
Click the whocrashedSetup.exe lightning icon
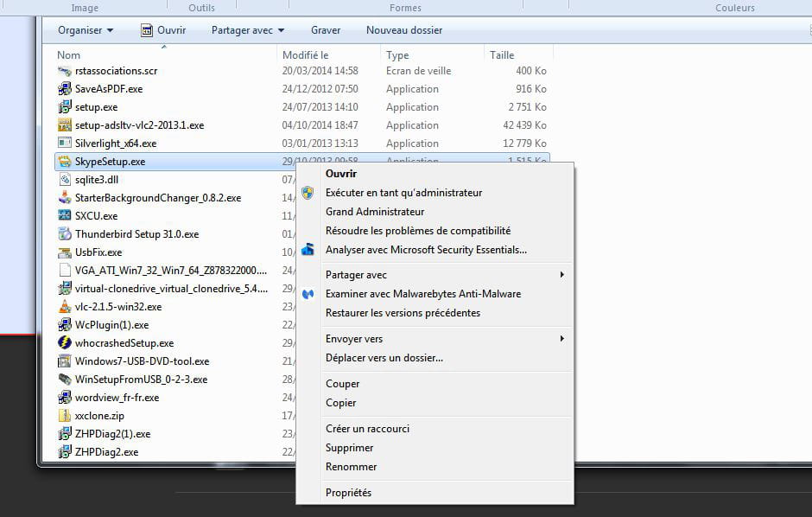point(65,343)
